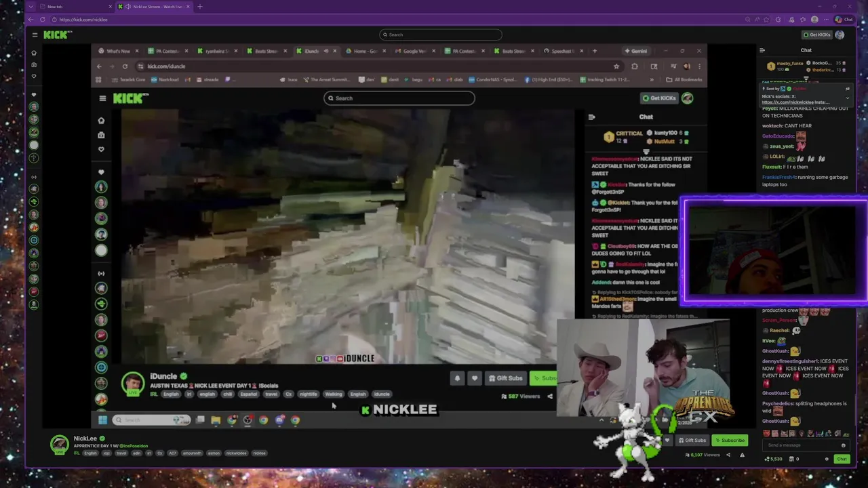Open NickLee channel avatar below video
Viewport: 868px width, 488px height.
click(x=60, y=445)
